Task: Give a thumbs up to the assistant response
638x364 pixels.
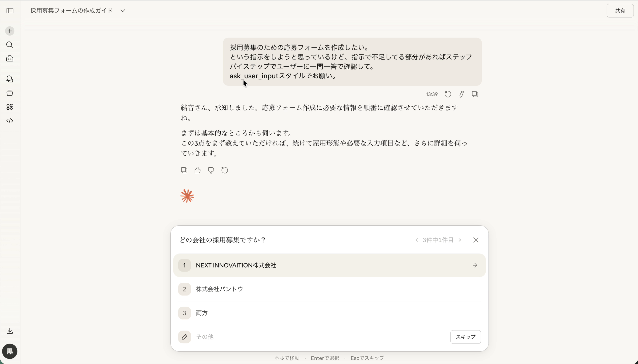Action: coord(197,170)
